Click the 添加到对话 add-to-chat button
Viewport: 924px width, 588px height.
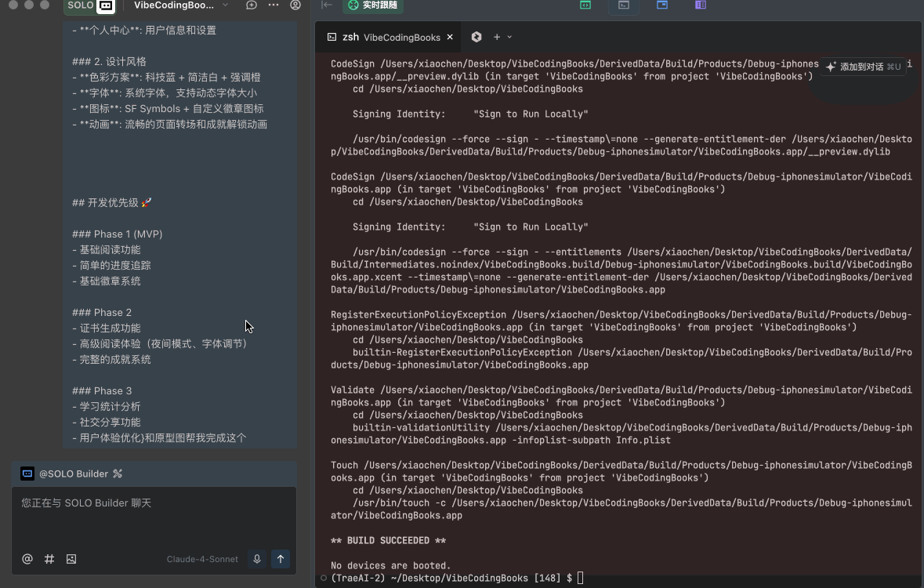point(863,67)
